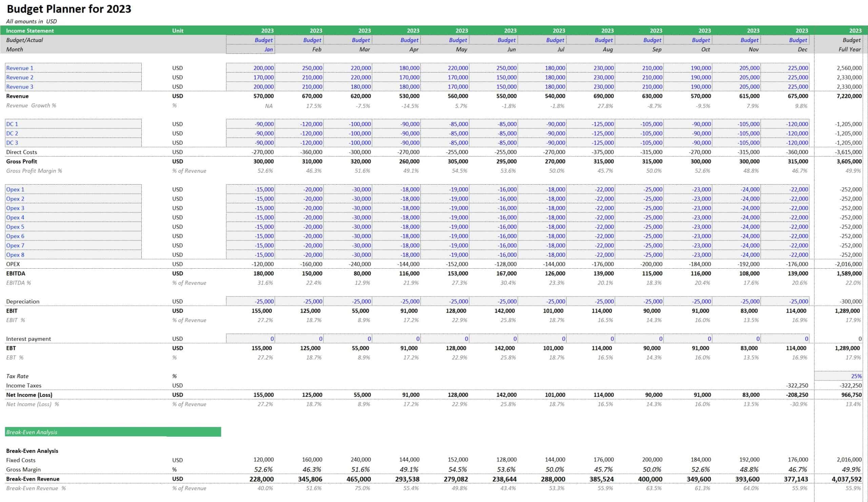Click the Dec month header cell
868x502 pixels.
pyautogui.click(x=802, y=49)
